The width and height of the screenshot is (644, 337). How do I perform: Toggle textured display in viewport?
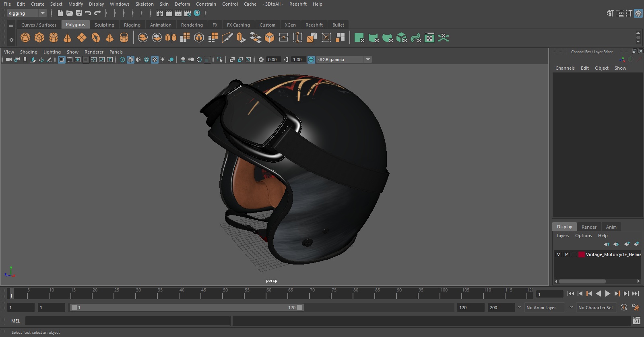155,60
